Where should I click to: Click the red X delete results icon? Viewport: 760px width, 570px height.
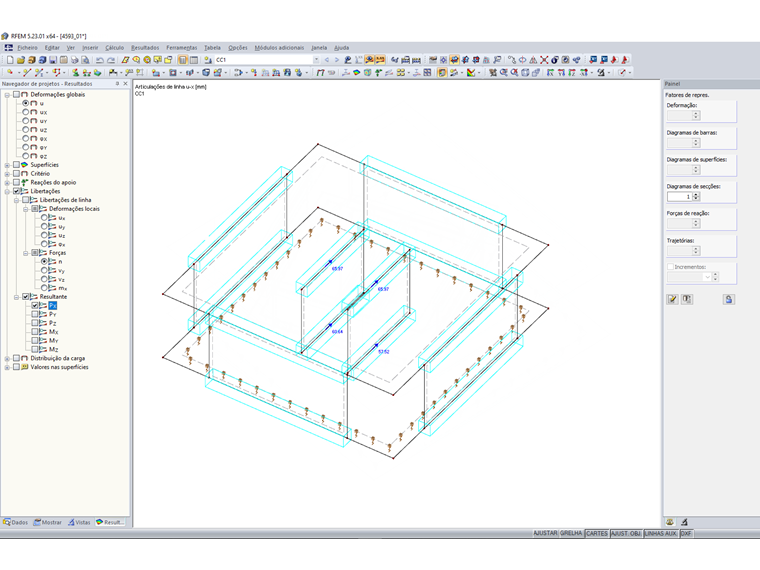click(x=544, y=60)
